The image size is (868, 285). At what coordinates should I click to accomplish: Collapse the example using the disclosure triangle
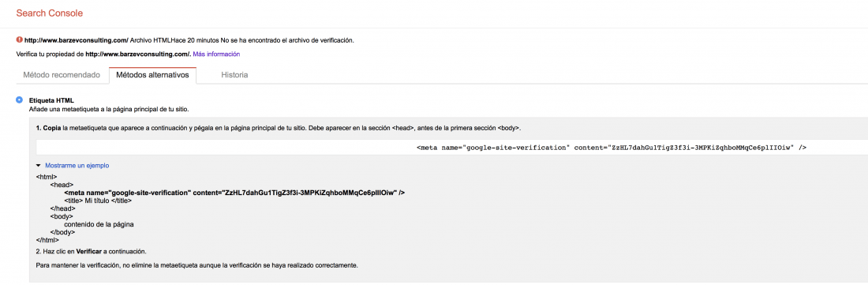(38, 166)
